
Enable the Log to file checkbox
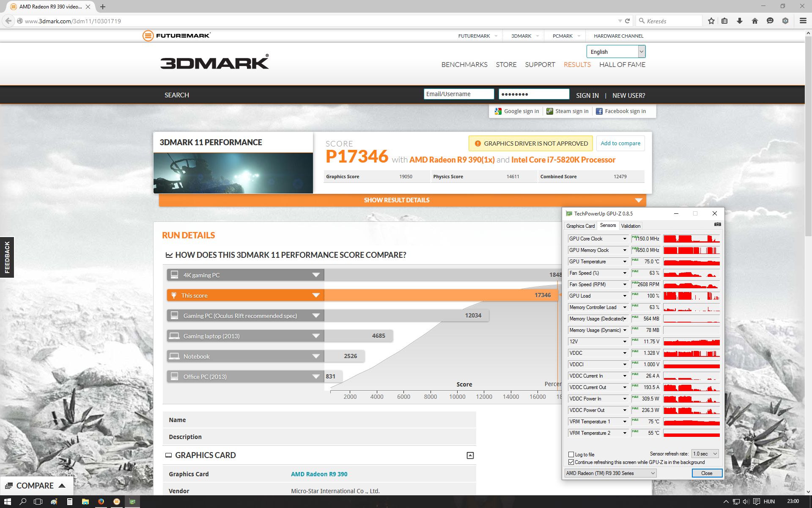[571, 454]
